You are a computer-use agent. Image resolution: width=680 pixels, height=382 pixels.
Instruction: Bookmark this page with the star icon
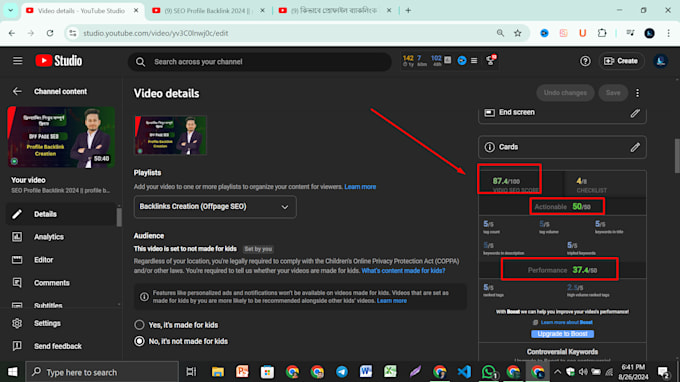[517, 33]
